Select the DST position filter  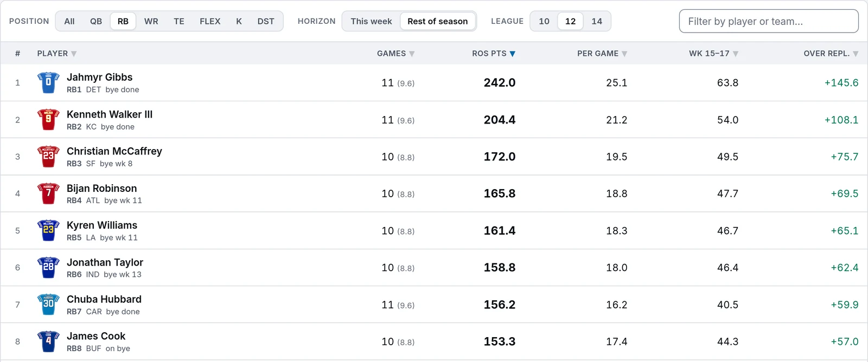click(x=266, y=21)
